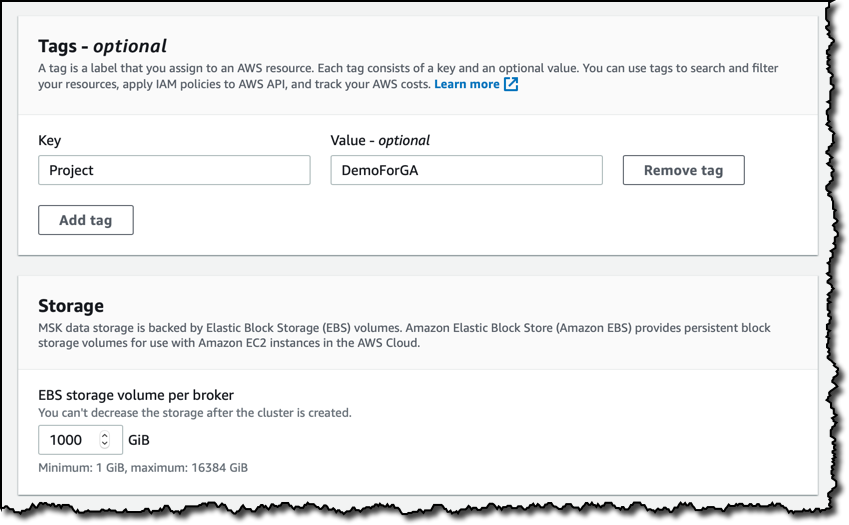Select the Tags - optional heading
The image size is (849, 525).
tap(102, 46)
